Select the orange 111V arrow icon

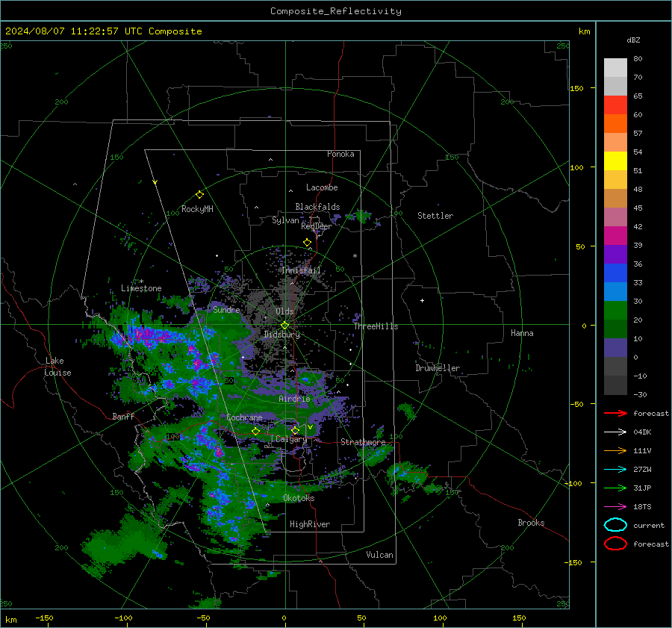615,450
